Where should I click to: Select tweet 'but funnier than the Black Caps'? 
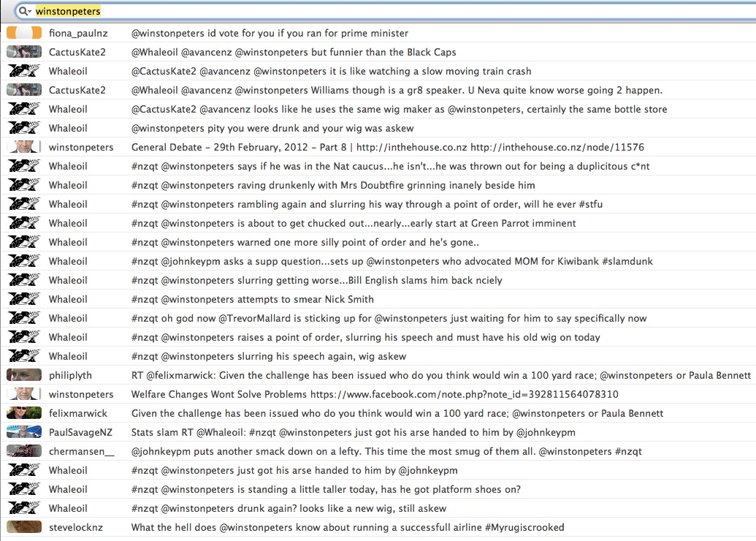pyautogui.click(x=294, y=52)
